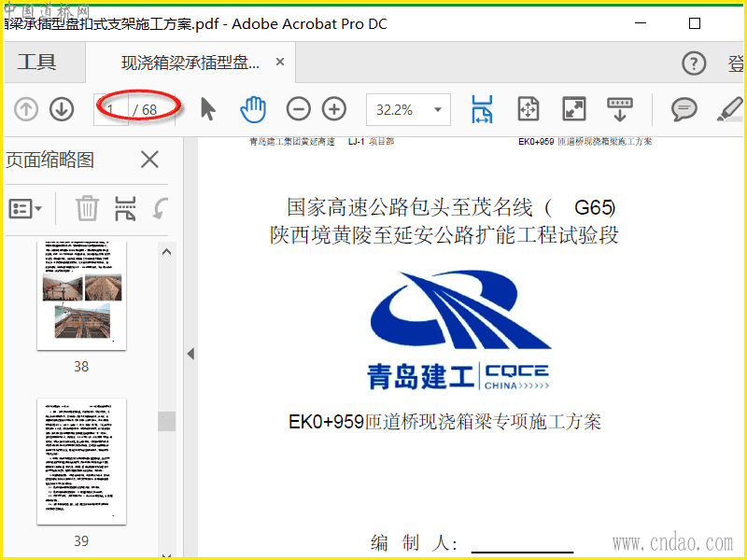This screenshot has width=747, height=560.
Task: Open thumbnail options menu dropdown
Action: (25, 208)
